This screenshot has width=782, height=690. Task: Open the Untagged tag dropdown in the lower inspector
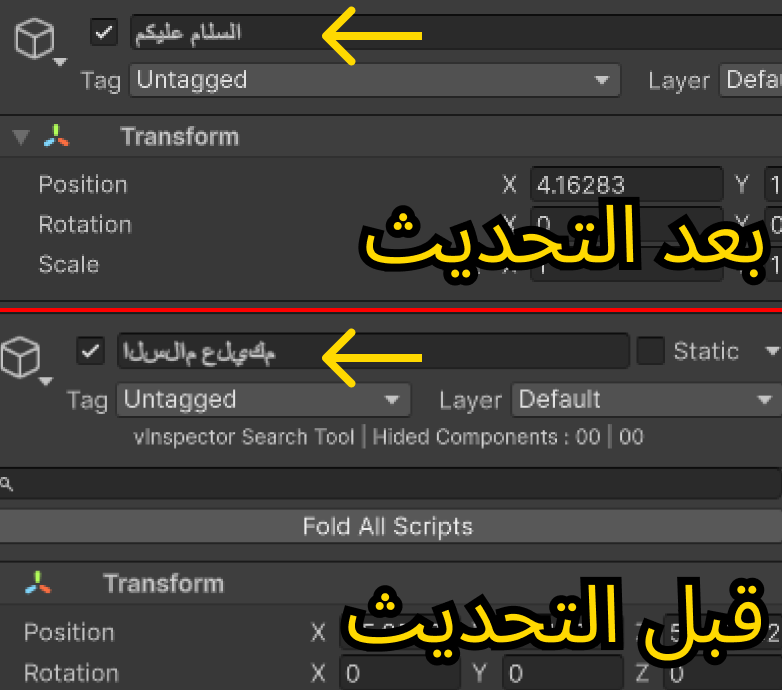pos(263,400)
